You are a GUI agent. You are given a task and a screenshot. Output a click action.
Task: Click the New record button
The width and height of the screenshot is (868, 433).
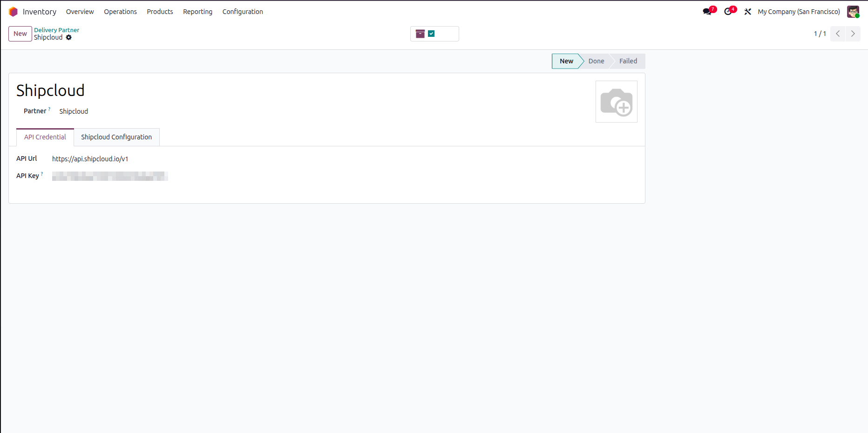tap(20, 34)
